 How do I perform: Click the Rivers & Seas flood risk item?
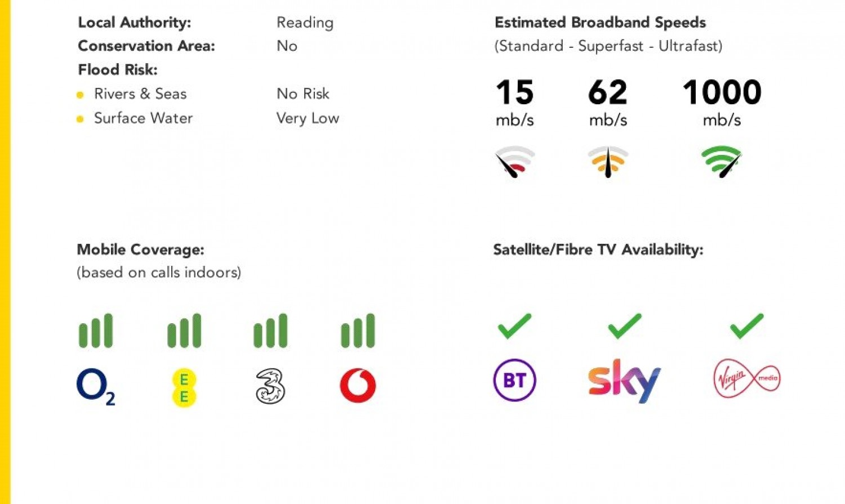(140, 94)
